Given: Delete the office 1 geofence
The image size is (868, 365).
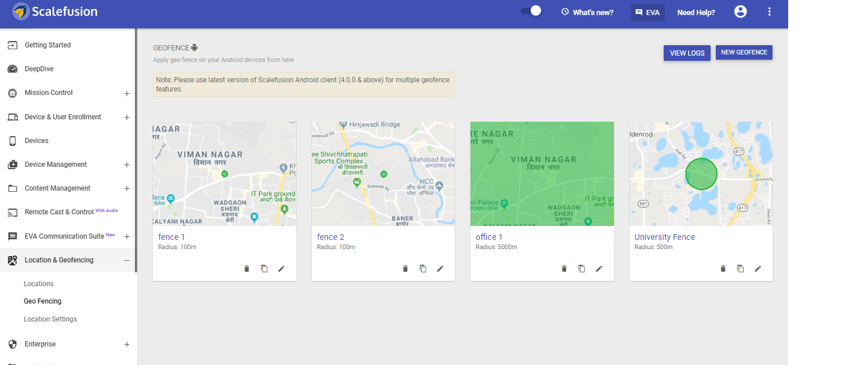Looking at the screenshot, I should [x=564, y=269].
